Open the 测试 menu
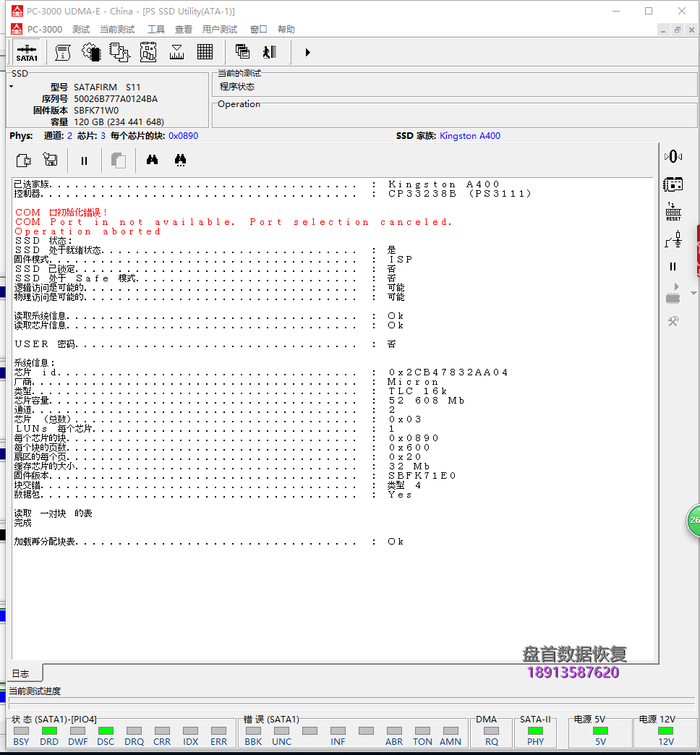Image resolution: width=700 pixels, height=755 pixels. pos(81,30)
